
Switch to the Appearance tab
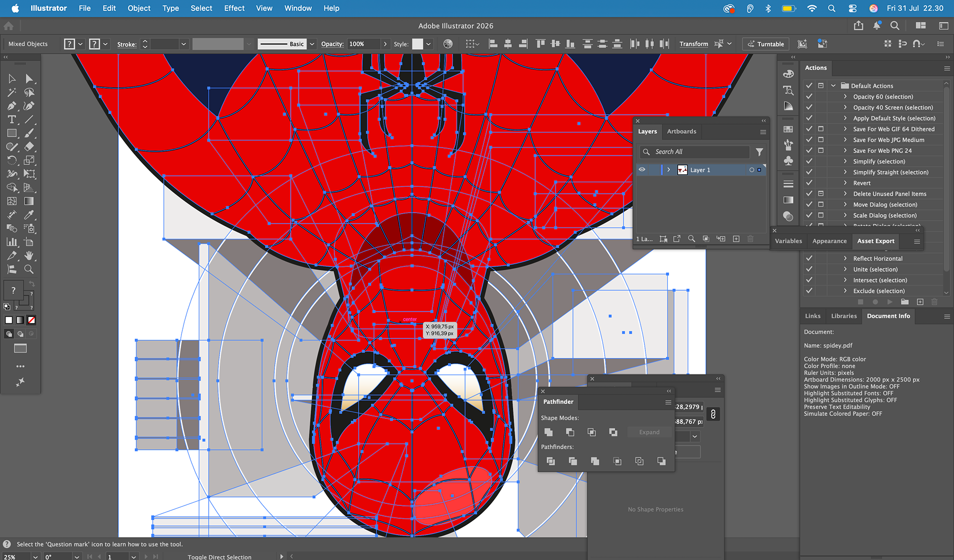829,241
